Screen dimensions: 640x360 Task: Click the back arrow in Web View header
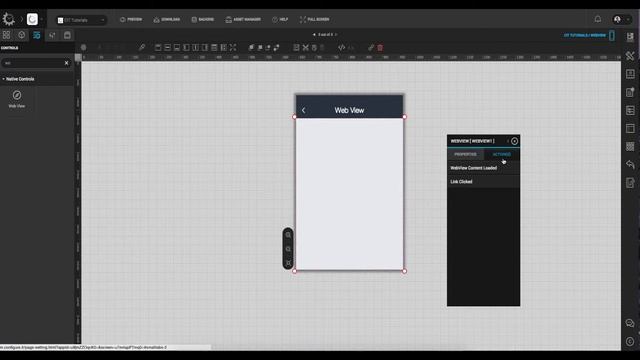coord(303,110)
